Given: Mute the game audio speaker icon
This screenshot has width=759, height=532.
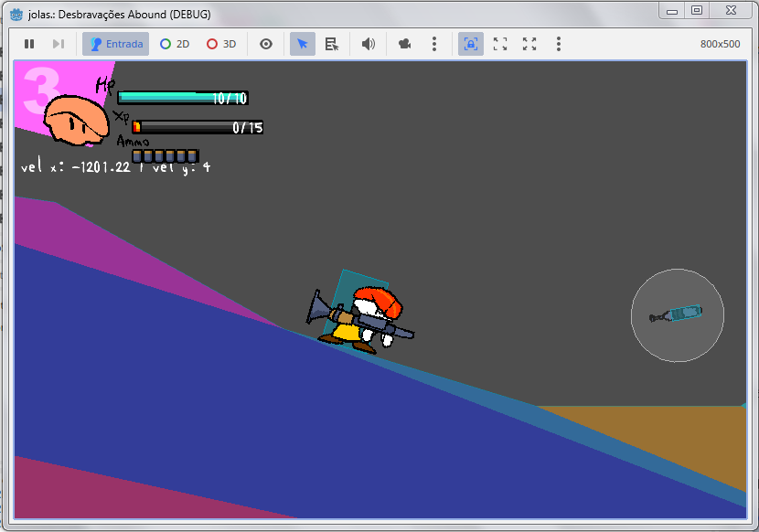Looking at the screenshot, I should (369, 44).
